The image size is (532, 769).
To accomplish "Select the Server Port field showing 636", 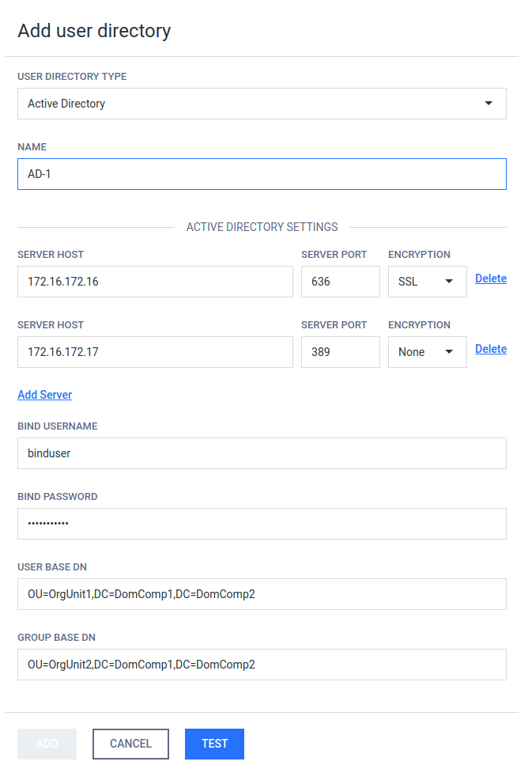I will [340, 281].
